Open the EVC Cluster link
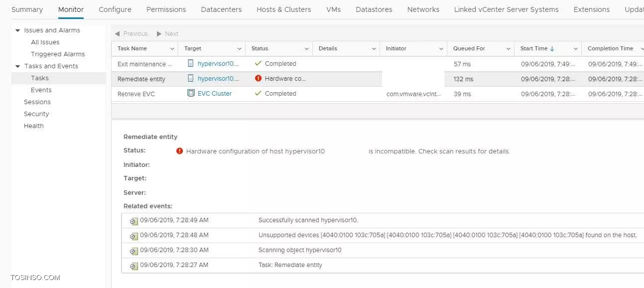The height and width of the screenshot is (288, 644). 215,93
